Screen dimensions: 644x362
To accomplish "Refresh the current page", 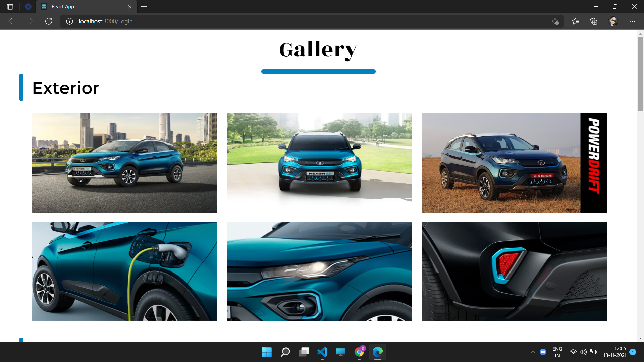I will (x=49, y=21).
